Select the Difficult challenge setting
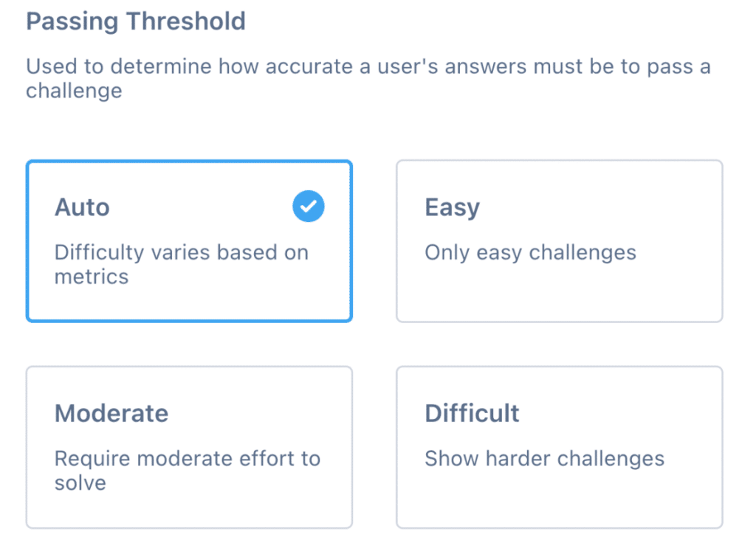 (x=560, y=446)
